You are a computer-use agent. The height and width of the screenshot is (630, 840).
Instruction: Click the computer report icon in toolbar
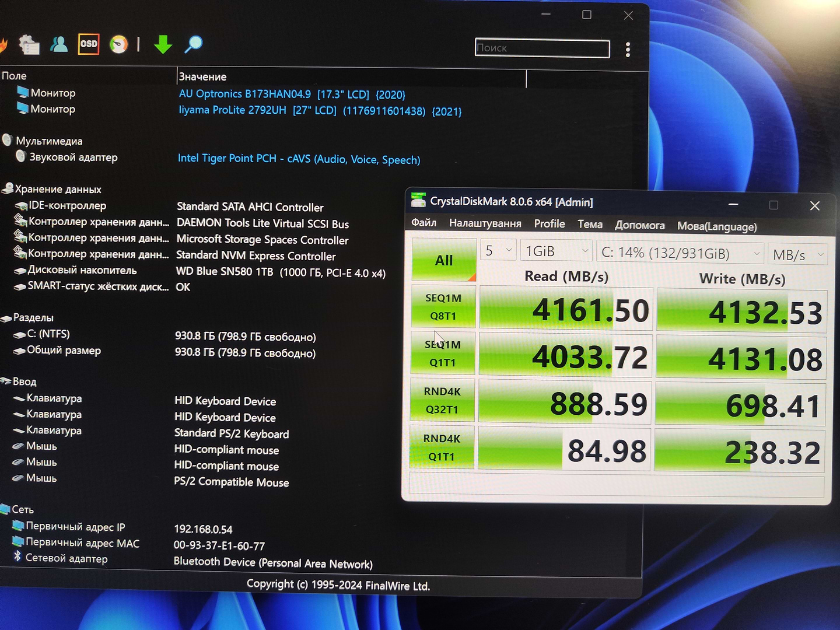[29, 44]
